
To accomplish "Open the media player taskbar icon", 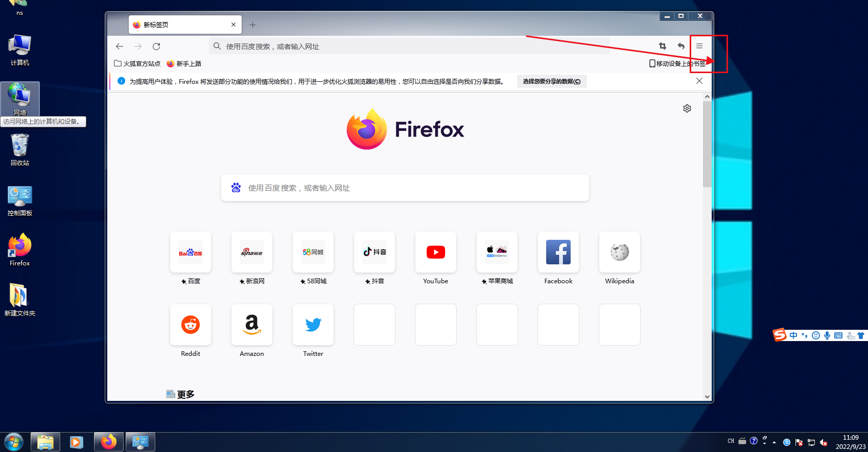I will [x=77, y=442].
